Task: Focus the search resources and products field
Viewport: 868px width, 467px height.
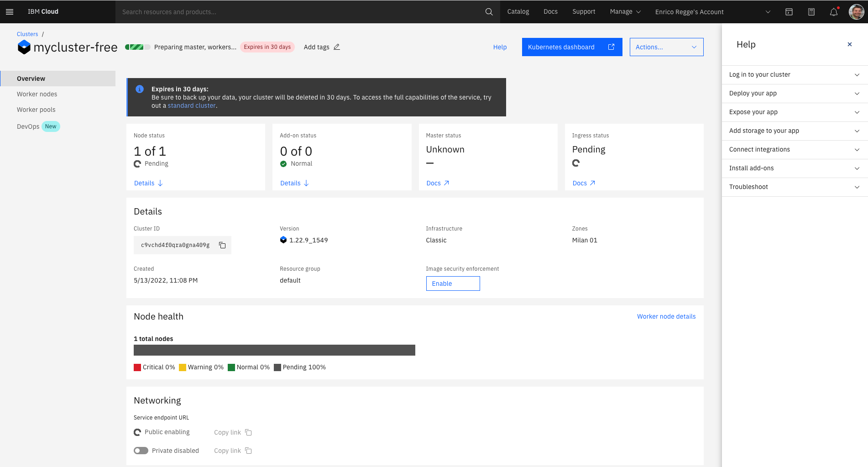Action: 301,12
